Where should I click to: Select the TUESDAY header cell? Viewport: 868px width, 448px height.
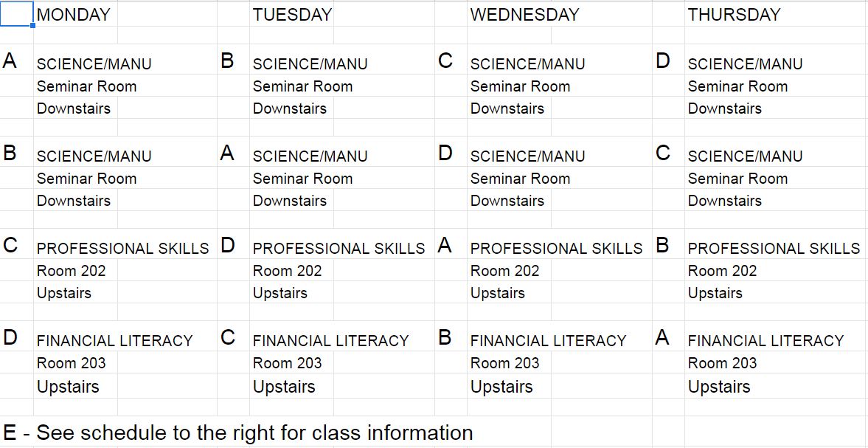click(292, 15)
